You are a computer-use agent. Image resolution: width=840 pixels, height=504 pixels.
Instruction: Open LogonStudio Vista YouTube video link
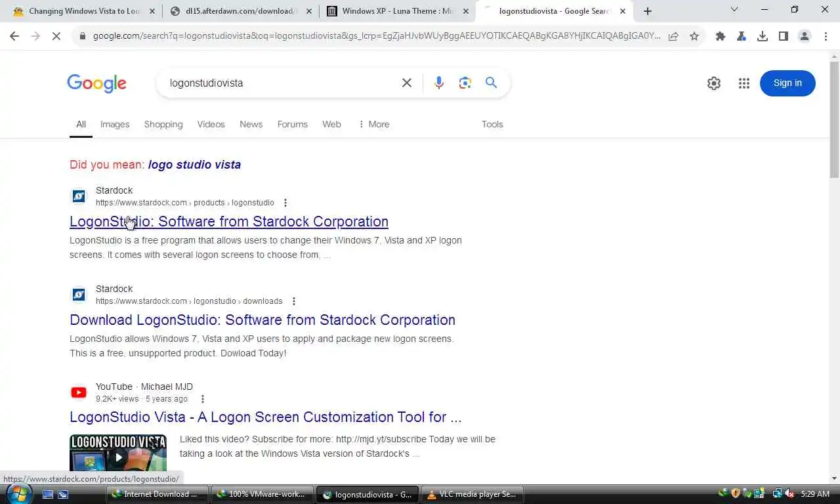pos(266,417)
